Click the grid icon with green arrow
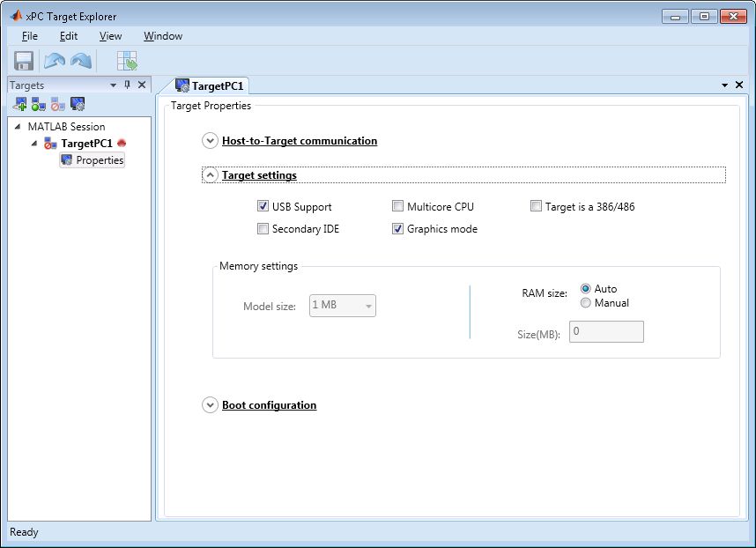756x548 pixels. tap(127, 61)
